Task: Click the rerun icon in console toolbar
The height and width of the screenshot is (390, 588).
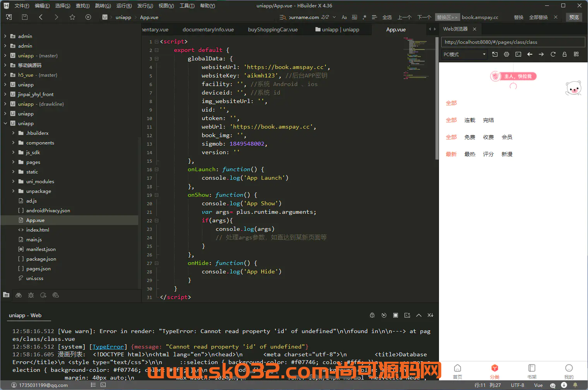Action: pos(384,315)
